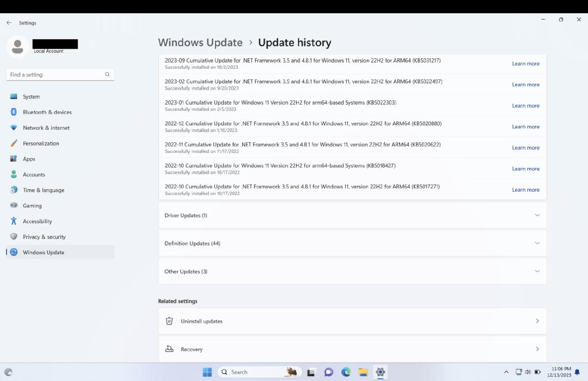Learn more about KB5018427 update
This screenshot has height=381, width=588.
[x=526, y=168]
